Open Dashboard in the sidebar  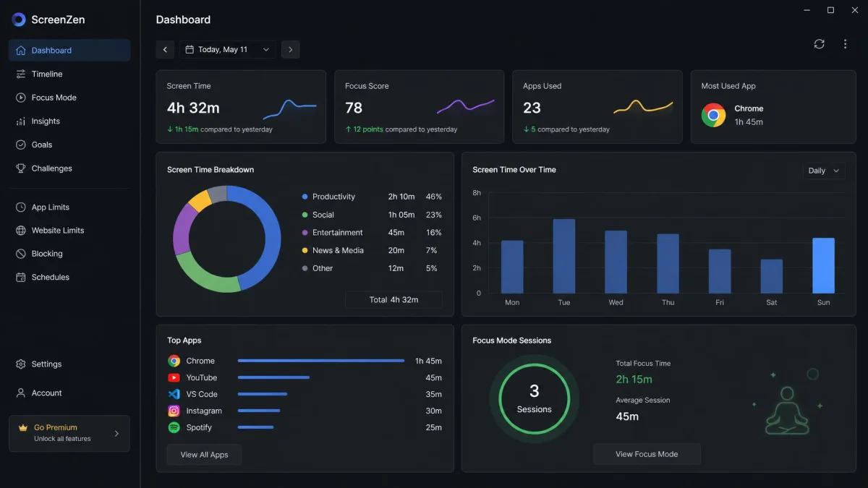69,51
